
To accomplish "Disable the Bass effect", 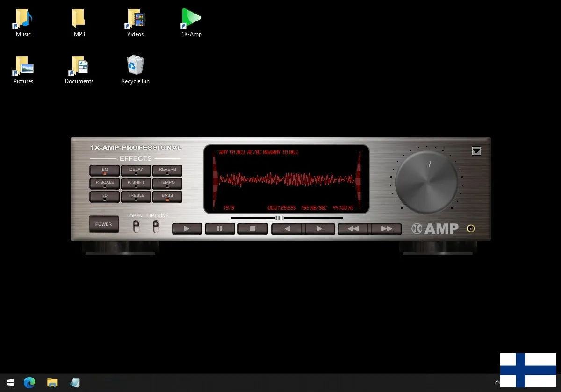I will pos(167,197).
